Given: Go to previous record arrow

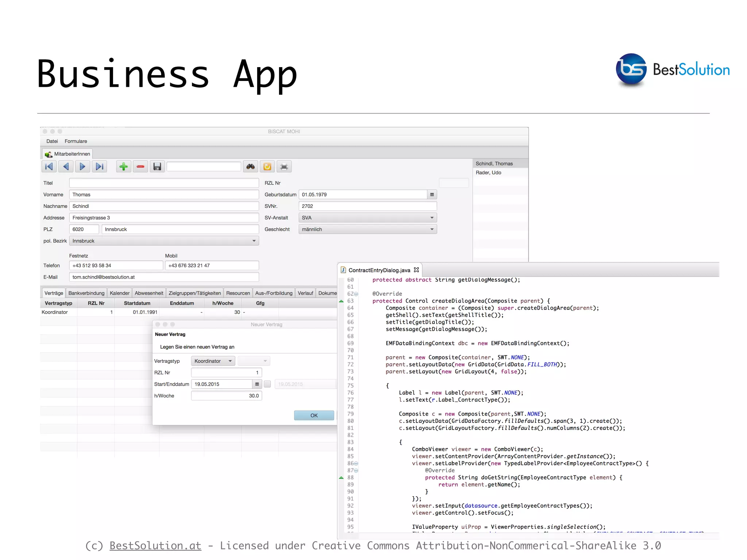Looking at the screenshot, I should 66,167.
